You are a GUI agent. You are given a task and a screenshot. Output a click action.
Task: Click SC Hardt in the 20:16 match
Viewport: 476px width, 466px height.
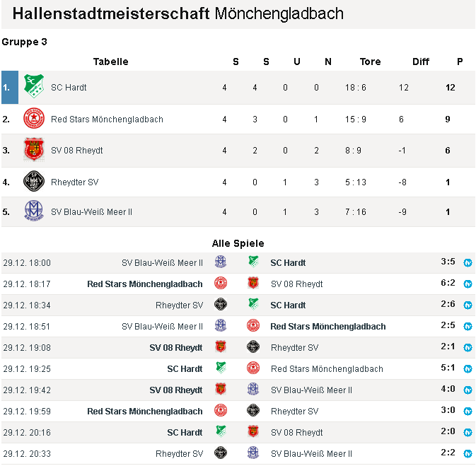185,433
